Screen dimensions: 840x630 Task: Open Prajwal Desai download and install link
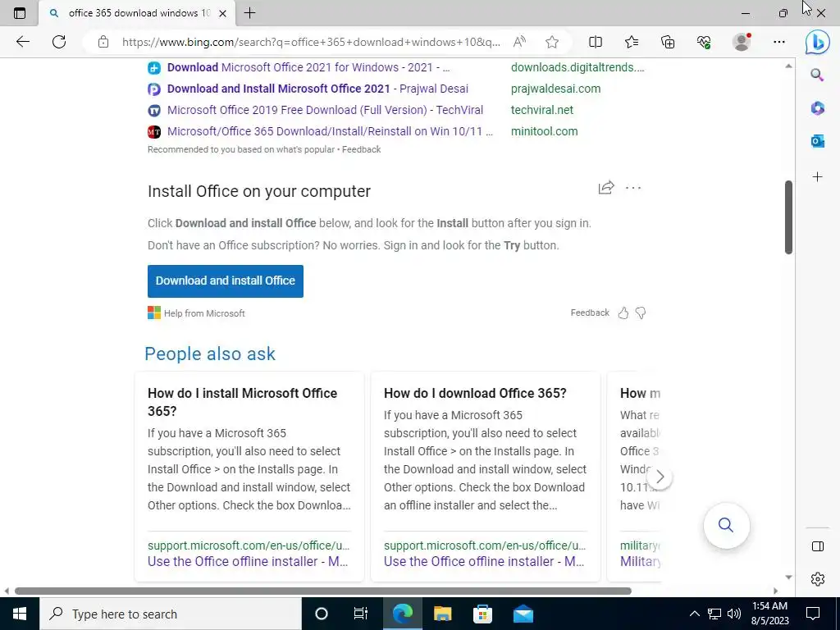[x=317, y=89]
